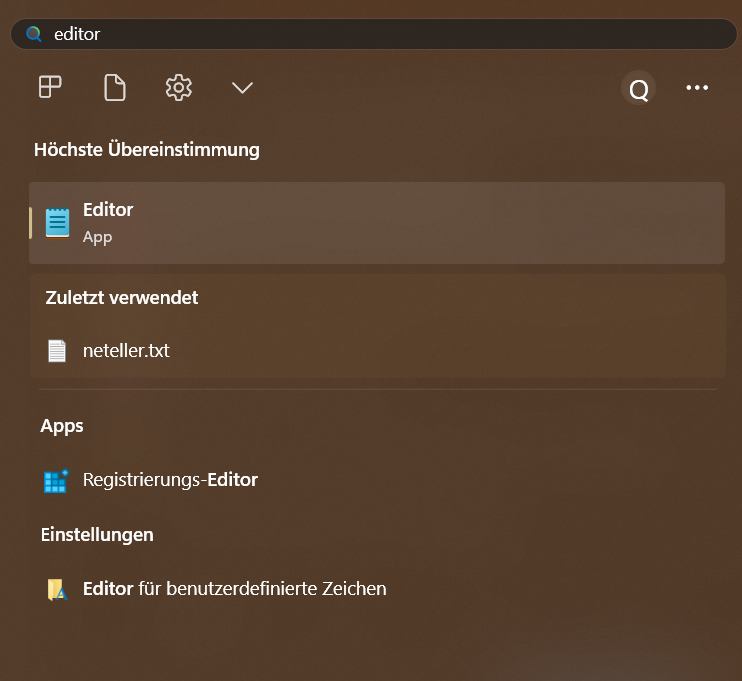Filter results by Settings gear icon
742x681 pixels.
(x=178, y=88)
